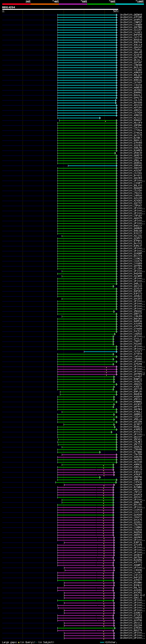This screenshot has height=644, width=146.
Task: Click the hit label UniRef100_Q6DW08
Action: (x=131, y=15)
